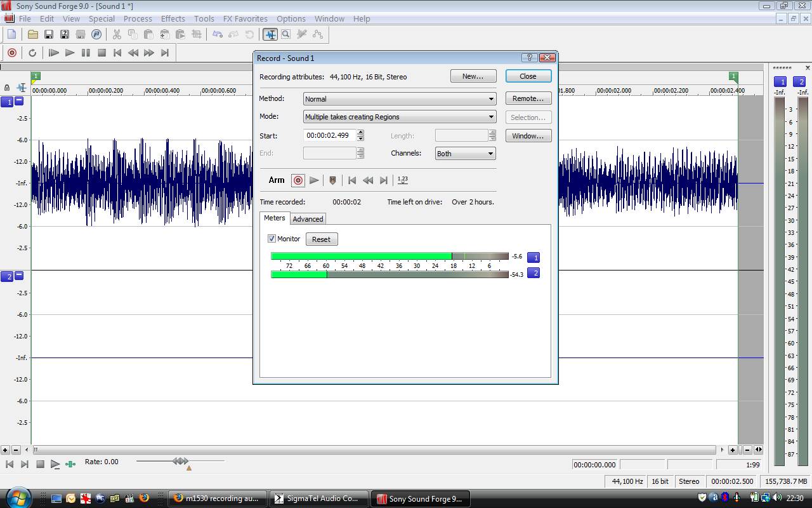Image resolution: width=812 pixels, height=508 pixels.
Task: Minimize channel 1 using its minus toggle
Action: (x=19, y=101)
